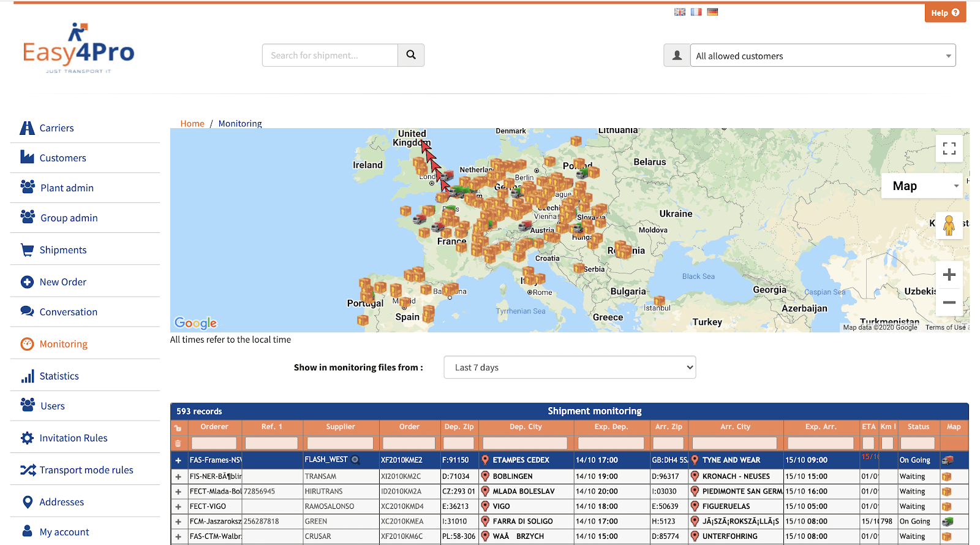This screenshot has height=545, width=980.
Task: Click the truck map icon in first row
Action: 948,460
